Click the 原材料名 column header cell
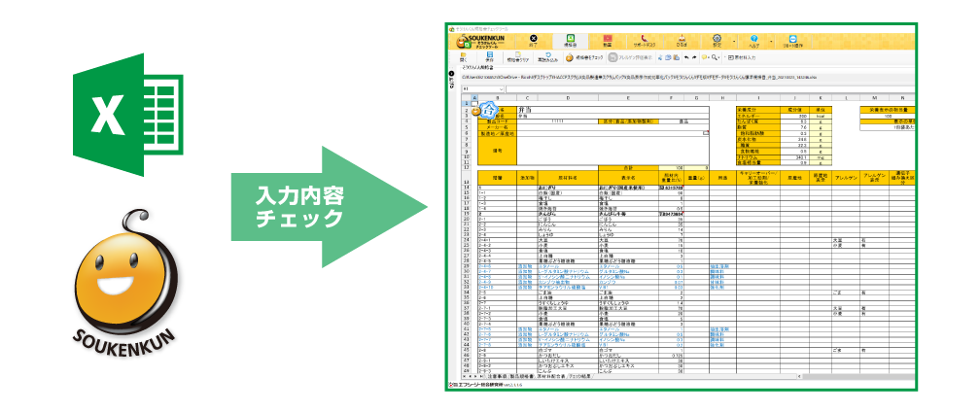Image resolution: width=980 pixels, height=413 pixels. pyautogui.click(x=567, y=178)
